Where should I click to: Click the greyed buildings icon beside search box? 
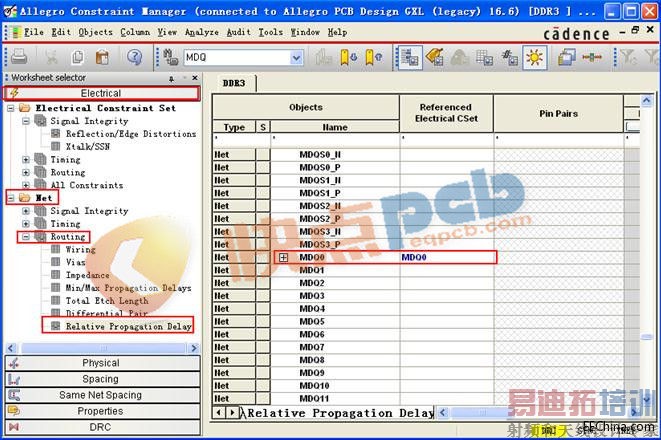323,57
